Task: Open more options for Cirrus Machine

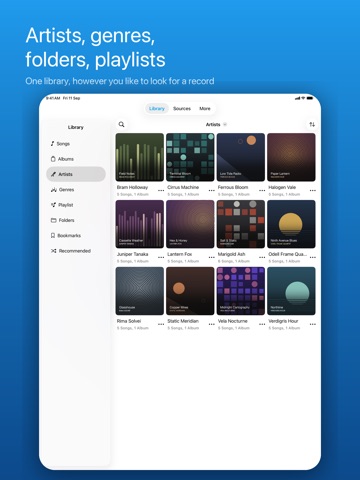Action: (212, 191)
